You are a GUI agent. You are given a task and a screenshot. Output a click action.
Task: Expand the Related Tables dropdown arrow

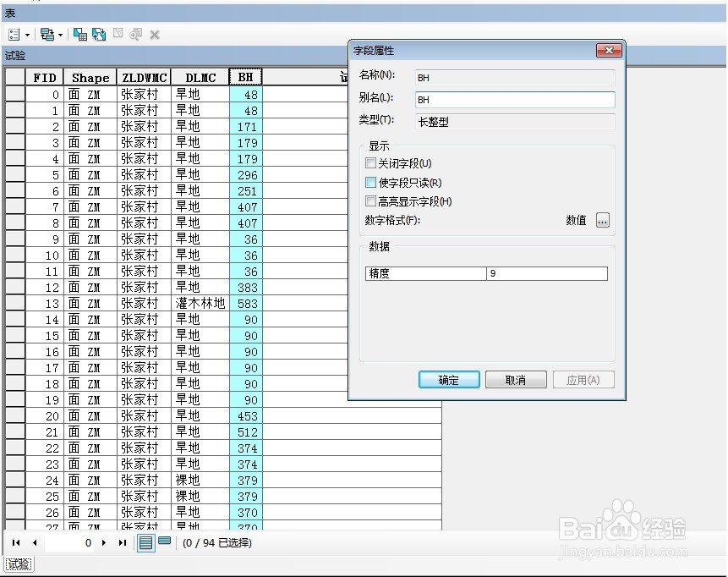[x=58, y=34]
